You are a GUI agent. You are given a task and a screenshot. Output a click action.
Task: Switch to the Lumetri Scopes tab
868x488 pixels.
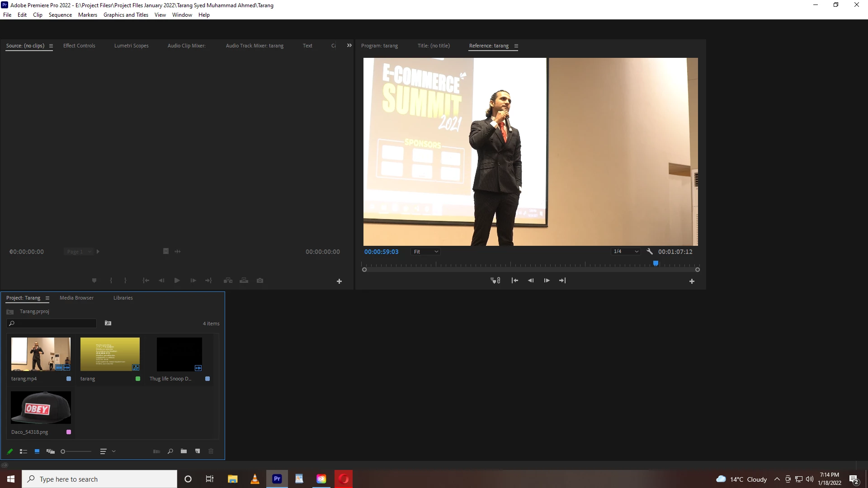(131, 46)
